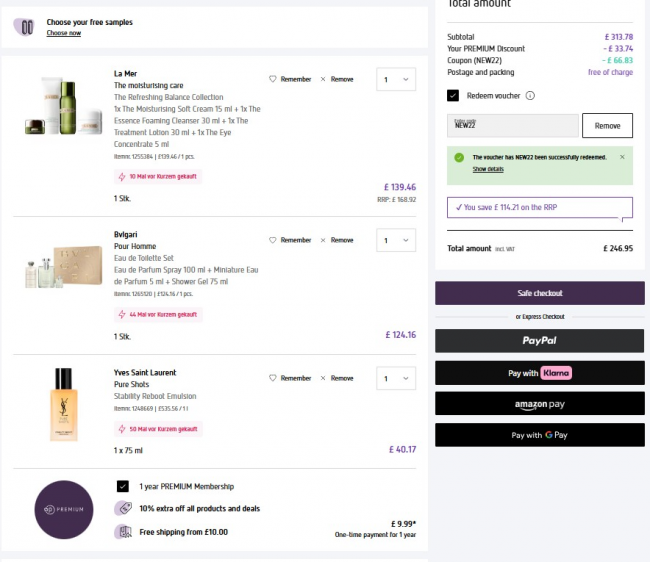Open La Mer quantity dropdown
The width and height of the screenshot is (650, 562).
coord(396,79)
